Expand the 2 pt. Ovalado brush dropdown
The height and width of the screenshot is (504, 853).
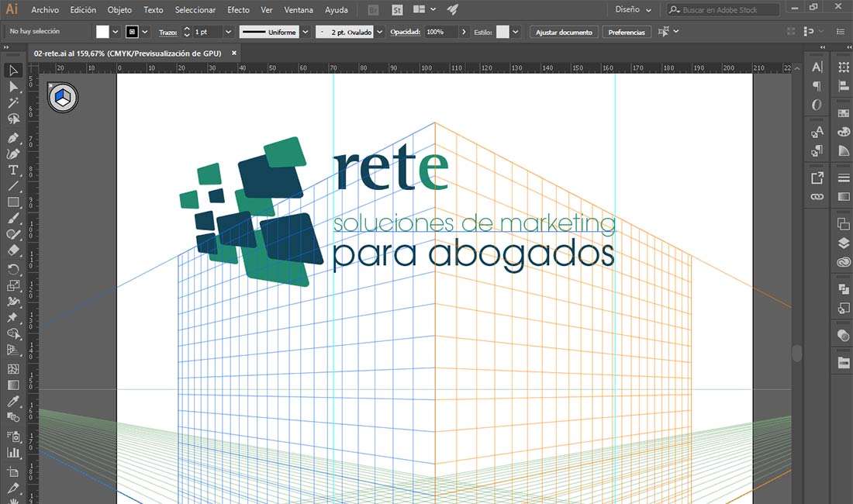[380, 32]
